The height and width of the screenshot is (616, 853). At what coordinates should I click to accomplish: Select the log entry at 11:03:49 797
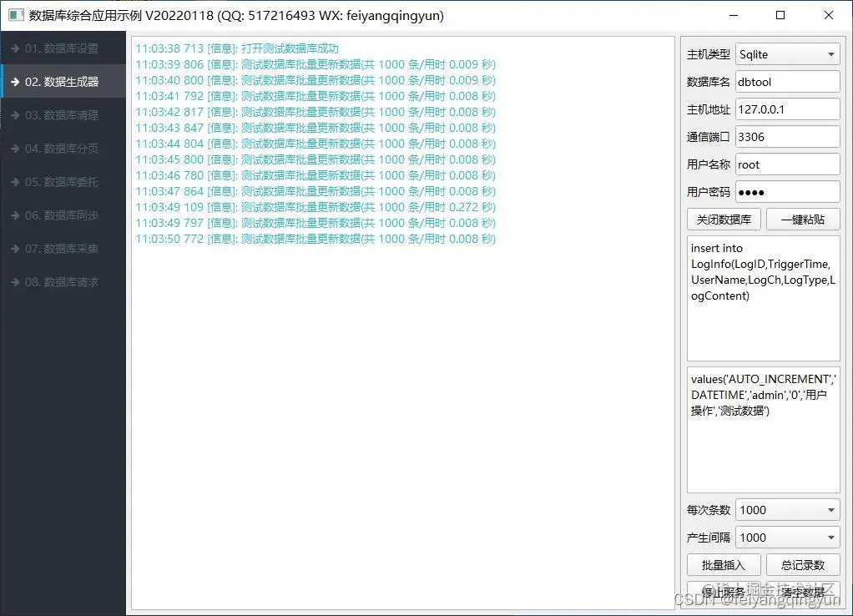(x=315, y=223)
